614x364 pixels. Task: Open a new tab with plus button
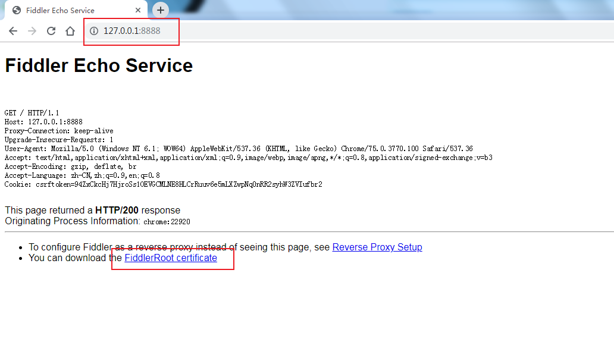(161, 10)
